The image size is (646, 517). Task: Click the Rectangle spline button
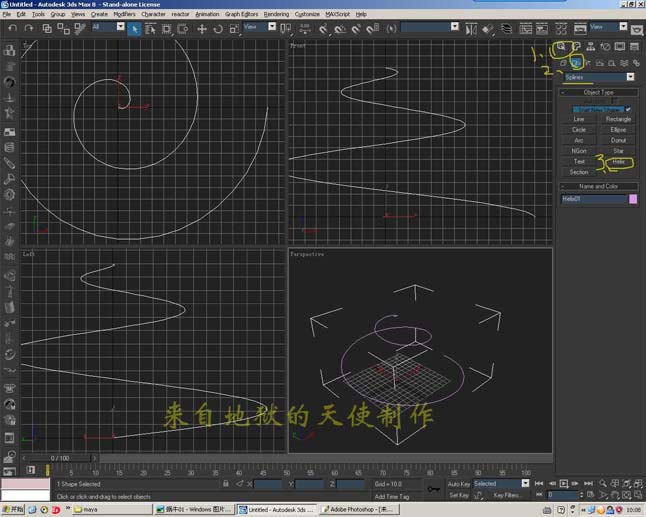click(x=618, y=119)
